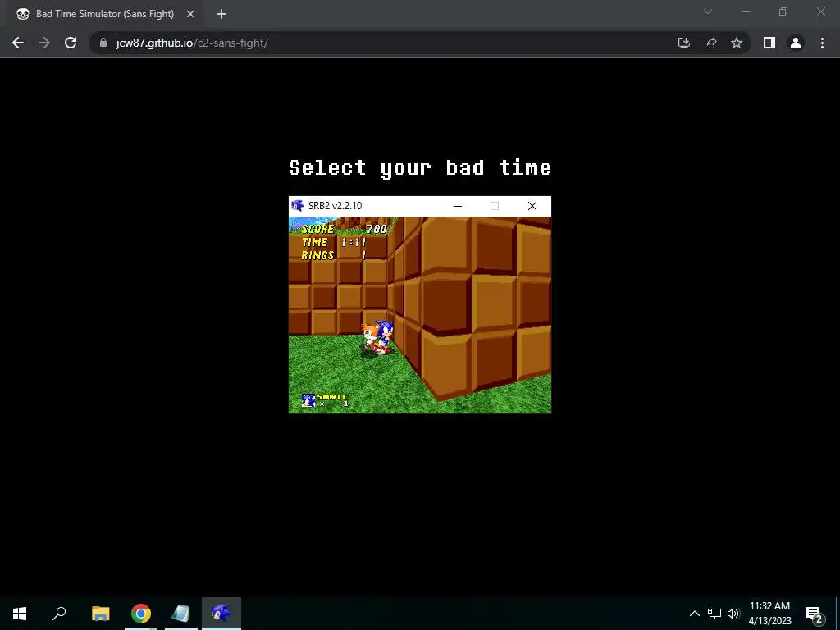Image resolution: width=840 pixels, height=630 pixels.
Task: Go back to the previous page
Action: pos(18,43)
